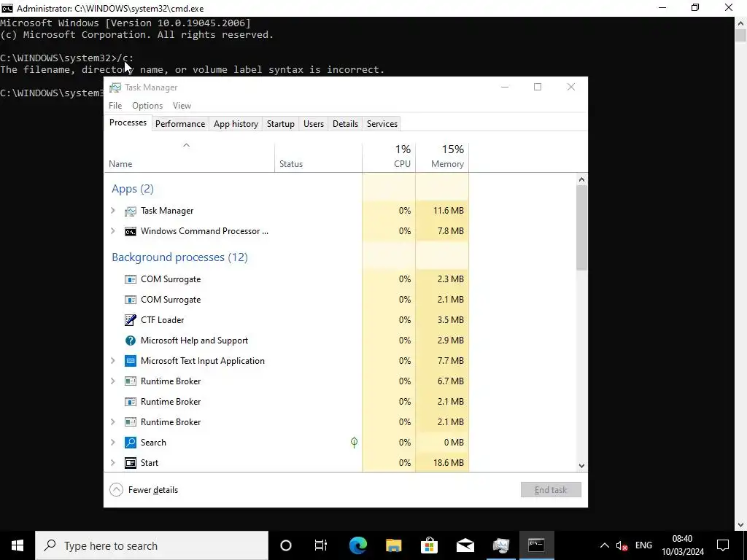Open the File menu in Task Manager
Screen dimensions: 747x560
click(x=115, y=106)
